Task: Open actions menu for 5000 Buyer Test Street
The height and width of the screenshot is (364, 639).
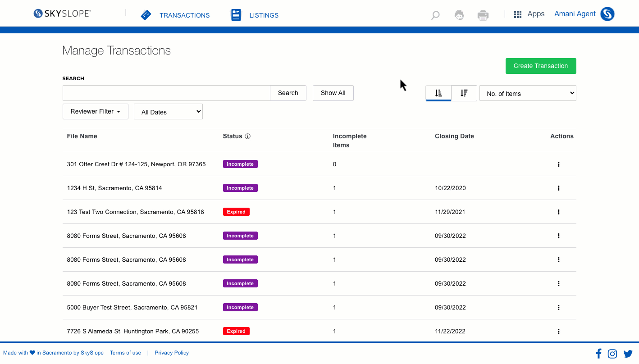Action: pyautogui.click(x=558, y=308)
